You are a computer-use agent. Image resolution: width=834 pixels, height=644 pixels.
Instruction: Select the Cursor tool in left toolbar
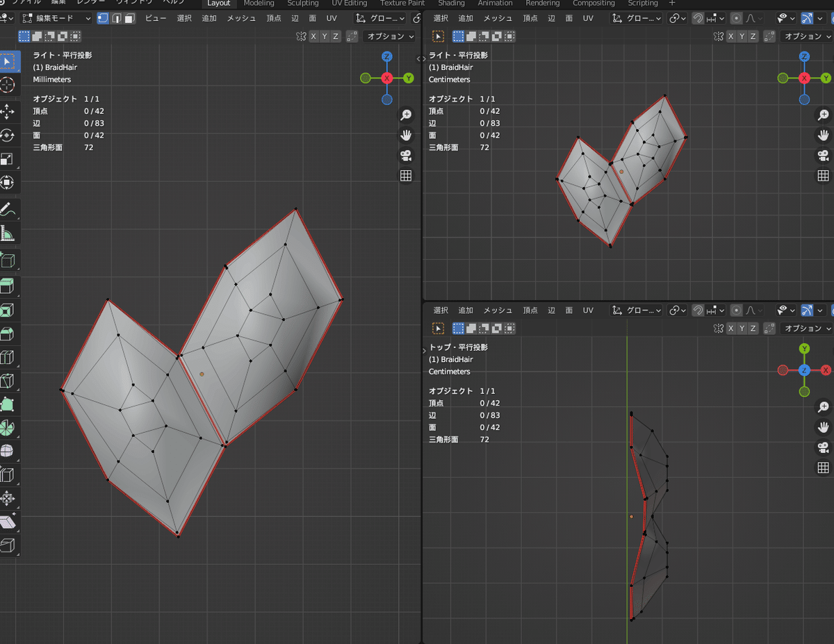(8, 85)
